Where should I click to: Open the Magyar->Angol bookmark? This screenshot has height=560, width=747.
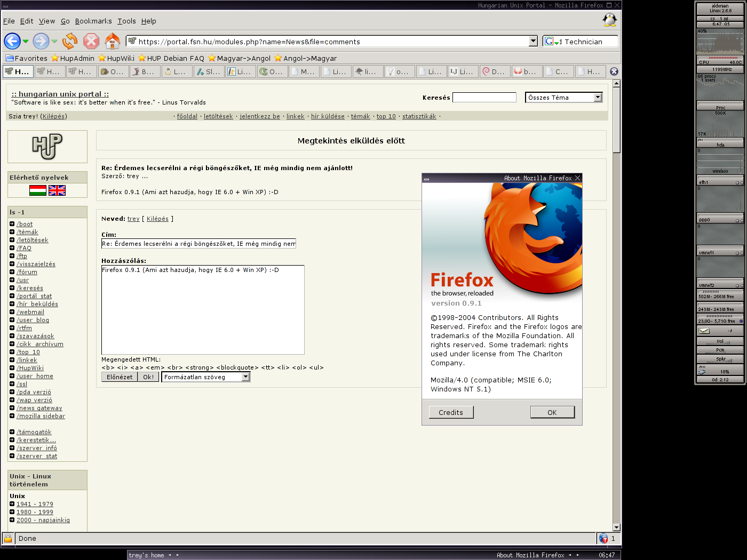pyautogui.click(x=239, y=58)
